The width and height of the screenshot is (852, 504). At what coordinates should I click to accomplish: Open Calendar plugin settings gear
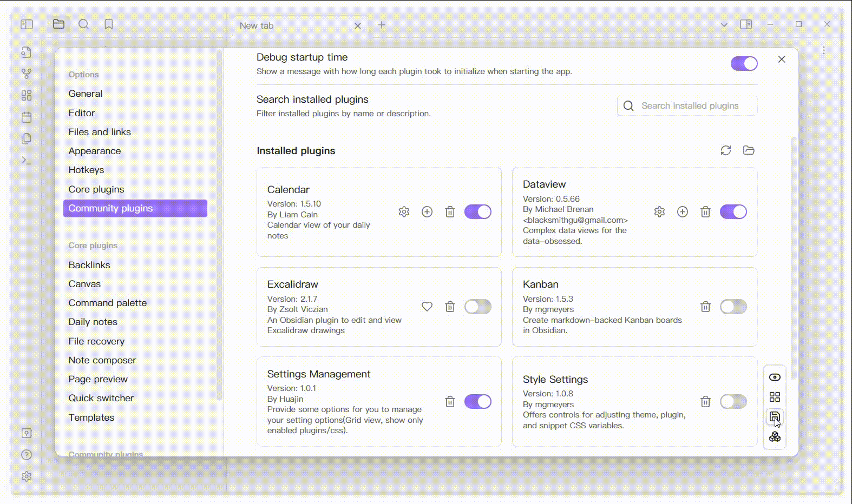pyautogui.click(x=404, y=212)
